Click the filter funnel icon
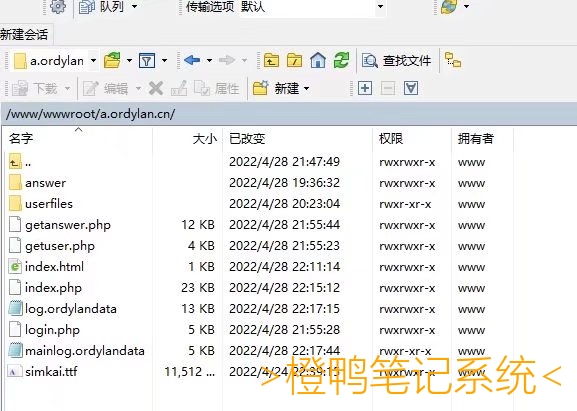The image size is (577, 411). [147, 60]
